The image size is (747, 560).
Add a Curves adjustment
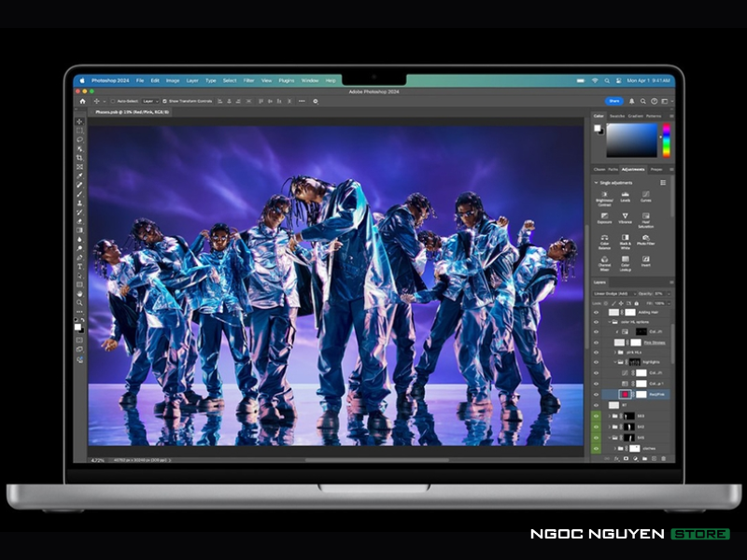point(646,196)
